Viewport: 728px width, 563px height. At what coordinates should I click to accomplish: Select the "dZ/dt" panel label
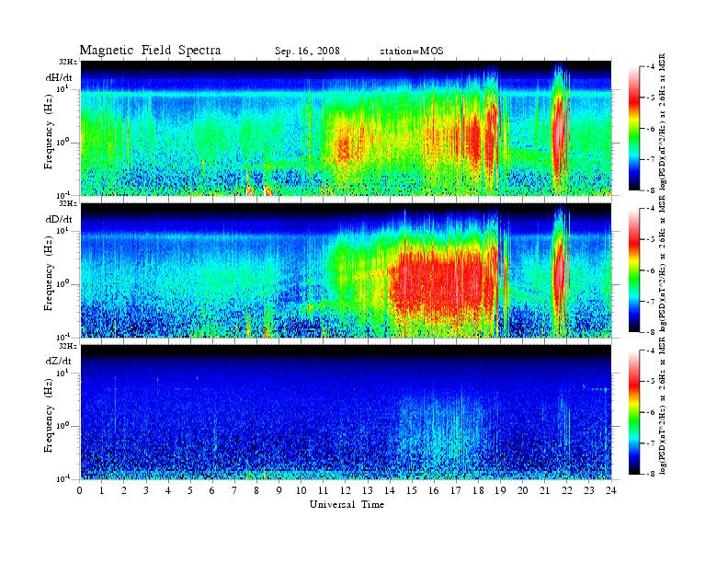coord(59,361)
